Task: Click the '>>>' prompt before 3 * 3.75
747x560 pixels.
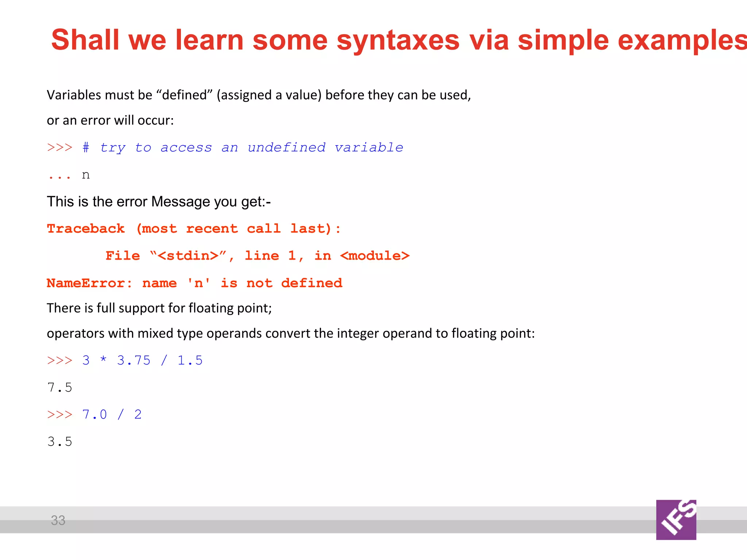Action: [x=60, y=361]
